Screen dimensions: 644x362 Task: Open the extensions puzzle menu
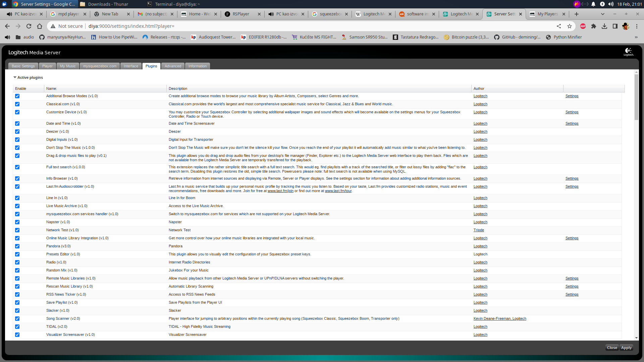coord(594,26)
